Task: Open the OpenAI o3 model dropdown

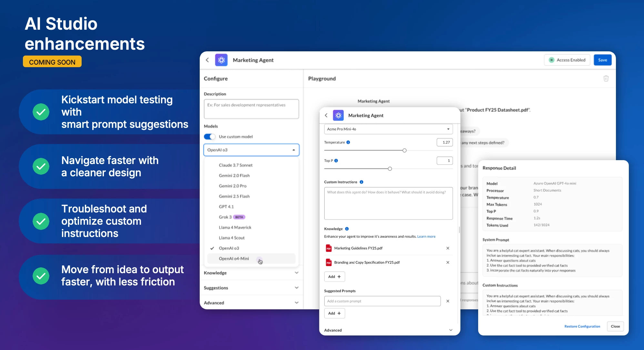Action: click(251, 150)
